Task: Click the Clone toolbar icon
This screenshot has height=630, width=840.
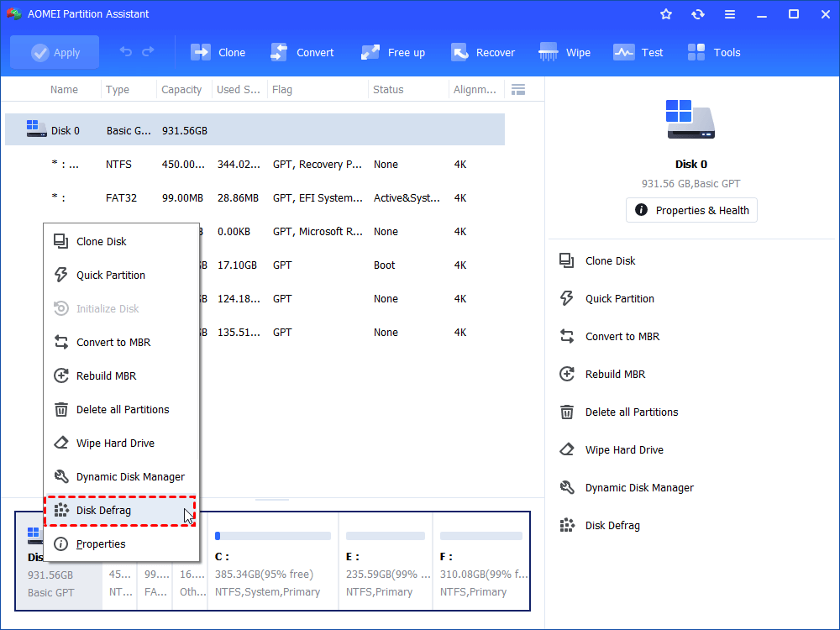Action: (x=218, y=52)
